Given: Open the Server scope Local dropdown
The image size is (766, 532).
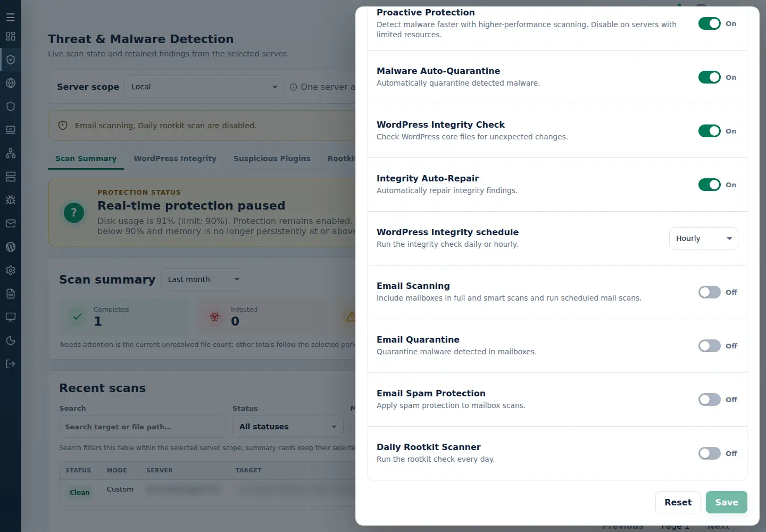Looking at the screenshot, I should tap(204, 87).
